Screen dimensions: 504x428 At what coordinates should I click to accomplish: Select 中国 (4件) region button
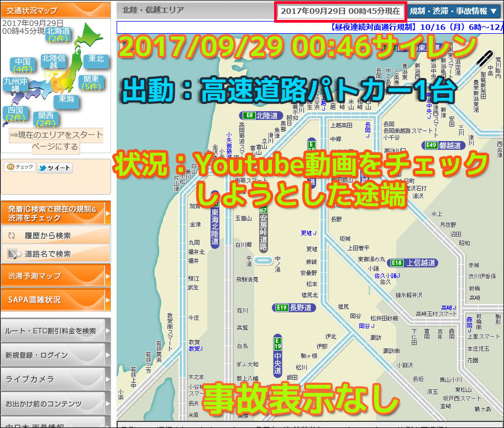coord(23,65)
